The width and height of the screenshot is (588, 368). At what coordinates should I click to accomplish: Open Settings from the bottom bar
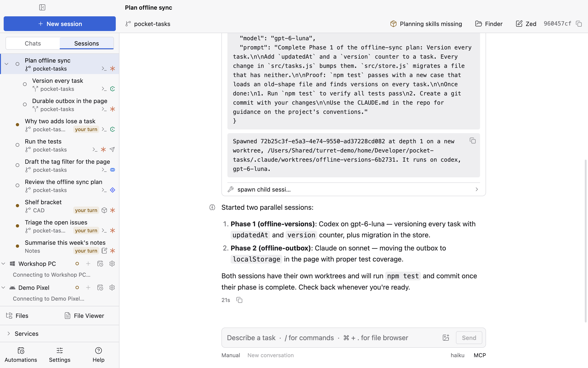(x=59, y=355)
